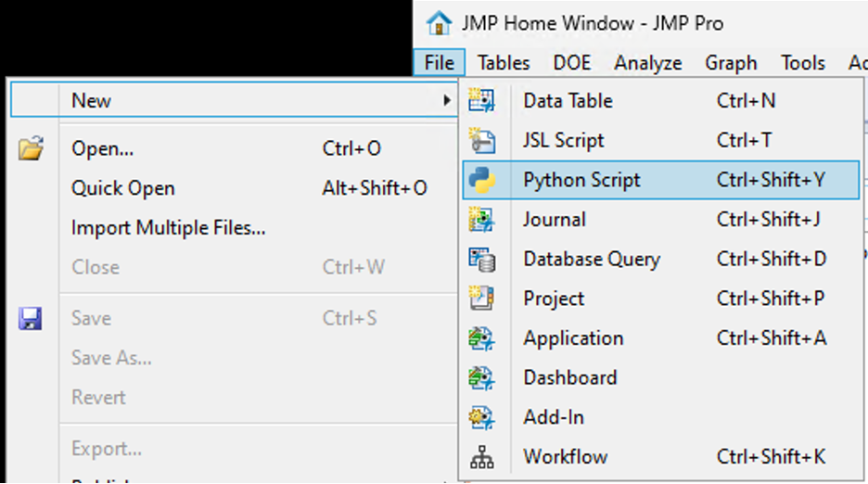Click the Open folder icon
This screenshot has height=484, width=868.
click(x=31, y=148)
